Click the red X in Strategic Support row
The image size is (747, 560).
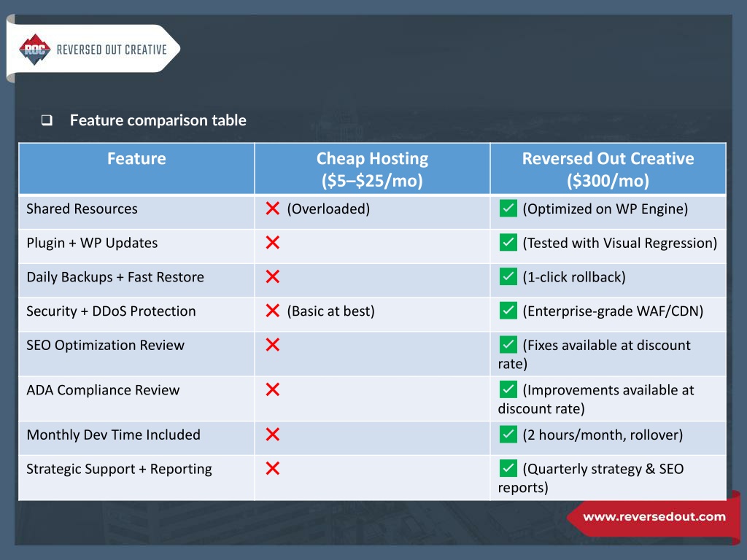273,468
